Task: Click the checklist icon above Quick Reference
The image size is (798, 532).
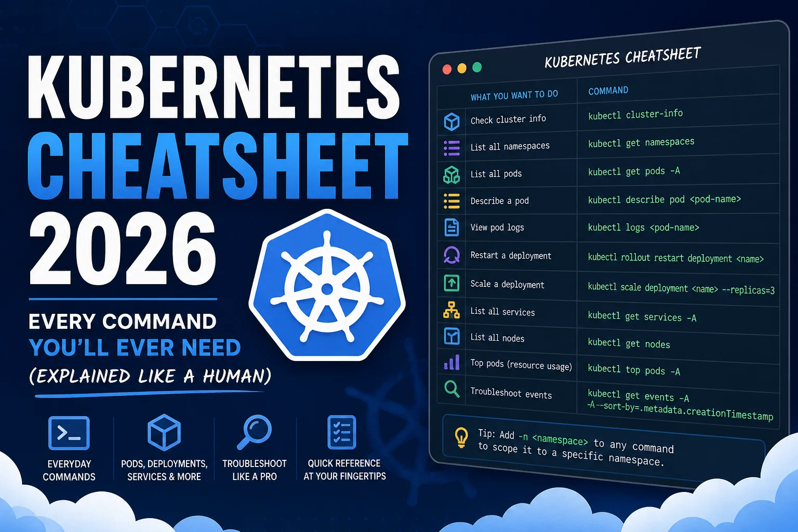Action: click(x=342, y=432)
